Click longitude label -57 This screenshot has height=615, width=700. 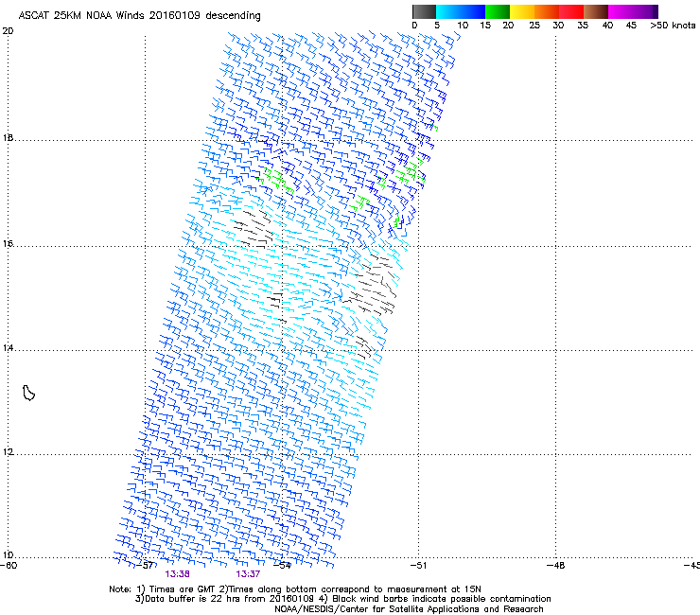tap(145, 566)
